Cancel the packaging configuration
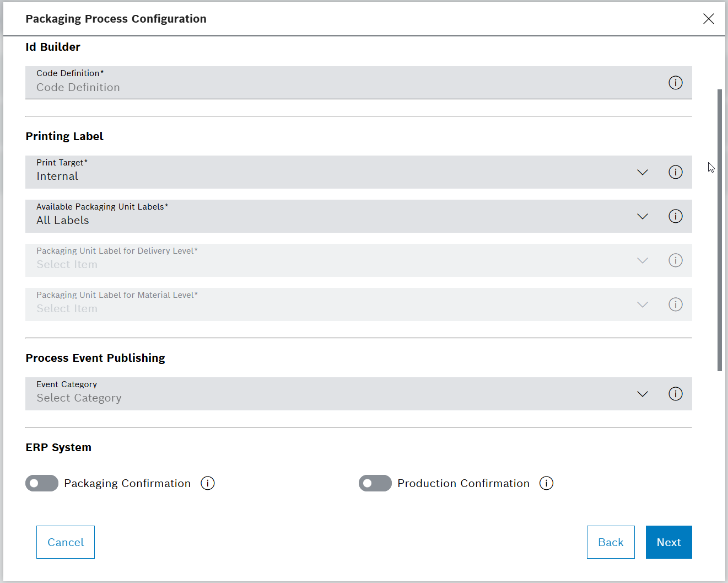This screenshot has width=728, height=583. pos(66,542)
